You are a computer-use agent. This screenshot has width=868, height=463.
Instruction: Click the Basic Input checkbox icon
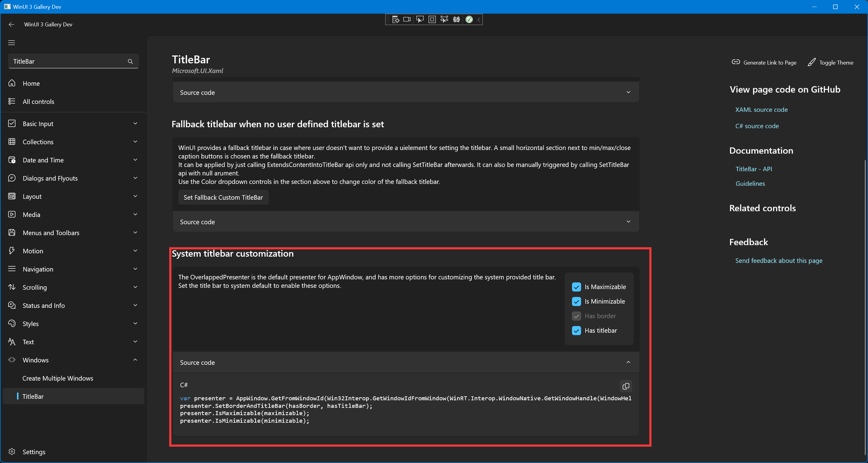(12, 124)
